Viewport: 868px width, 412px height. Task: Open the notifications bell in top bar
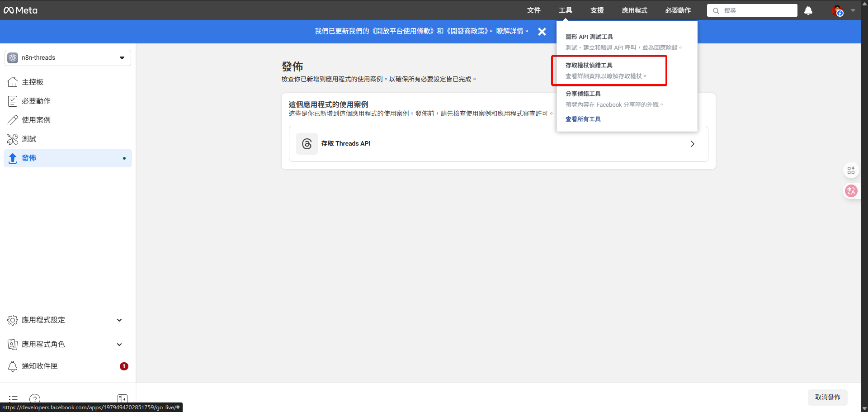(808, 10)
